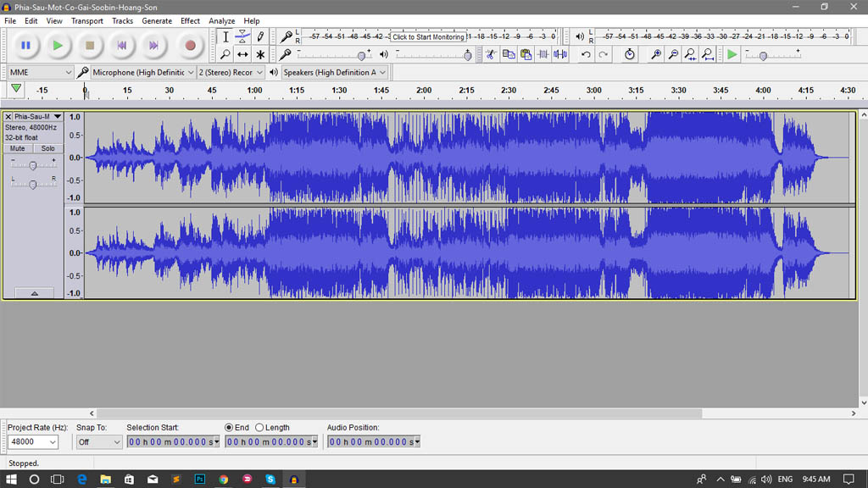Choose the Draw pencil tool
Screen dimensions: 868x488
point(260,36)
